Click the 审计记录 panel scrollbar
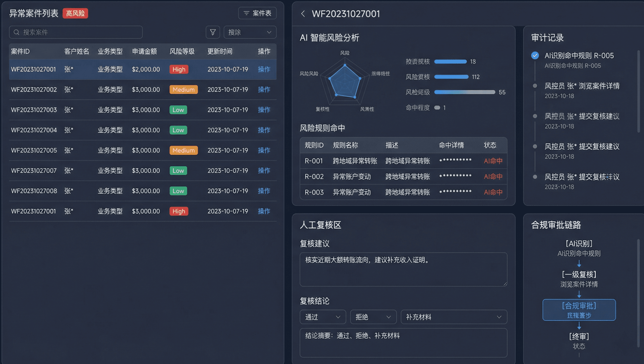Image resolution: width=644 pixels, height=364 pixels. (638, 91)
